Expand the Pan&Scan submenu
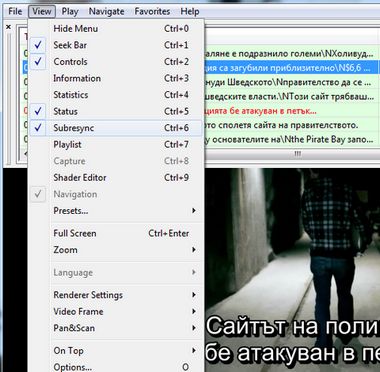The width and height of the screenshot is (380, 372). (116, 328)
